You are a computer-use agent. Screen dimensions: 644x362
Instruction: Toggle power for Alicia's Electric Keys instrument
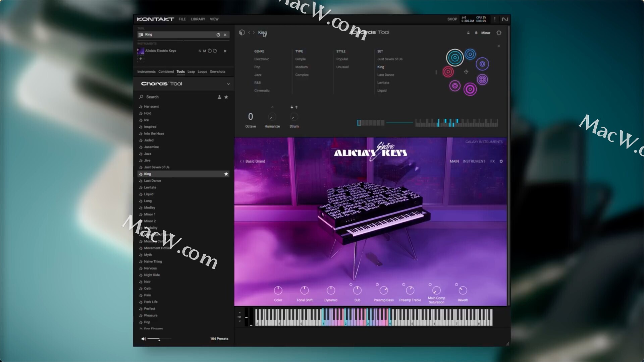[x=210, y=51]
